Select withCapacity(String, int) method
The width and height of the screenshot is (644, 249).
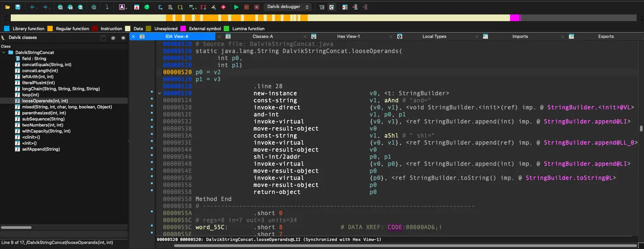(x=46, y=131)
